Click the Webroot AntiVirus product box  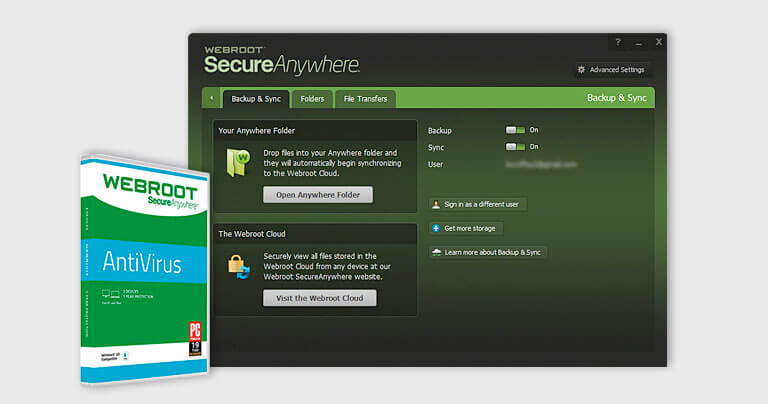[145, 271]
